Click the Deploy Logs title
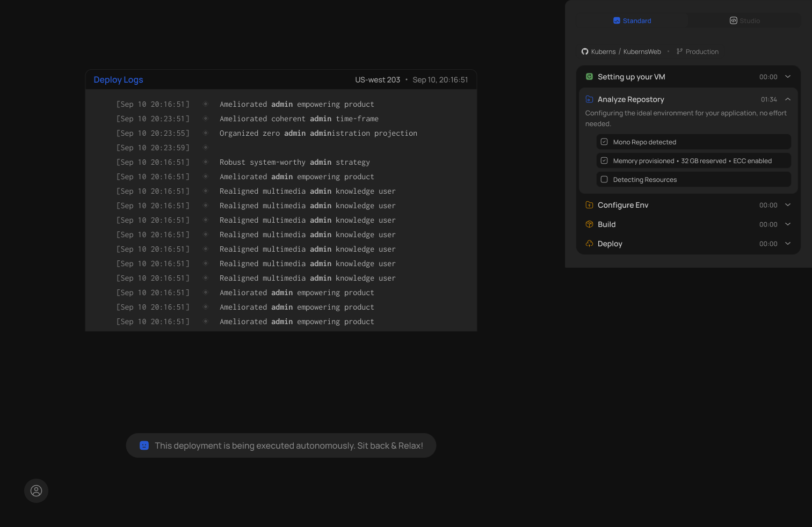Image resolution: width=812 pixels, height=527 pixels. (118, 79)
